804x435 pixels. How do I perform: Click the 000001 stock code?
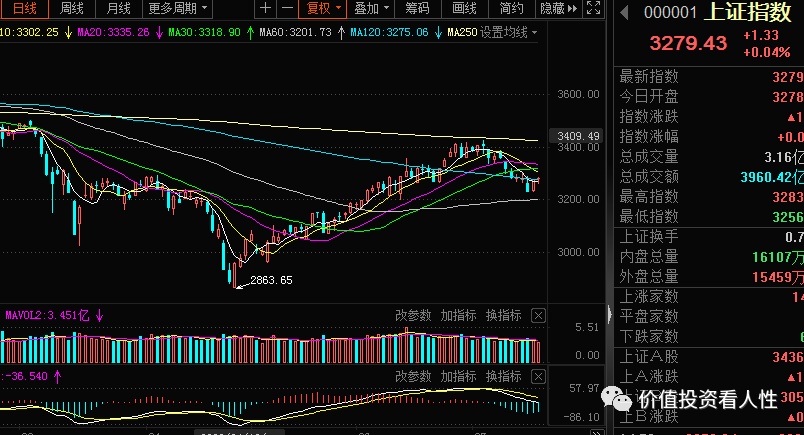pos(670,12)
